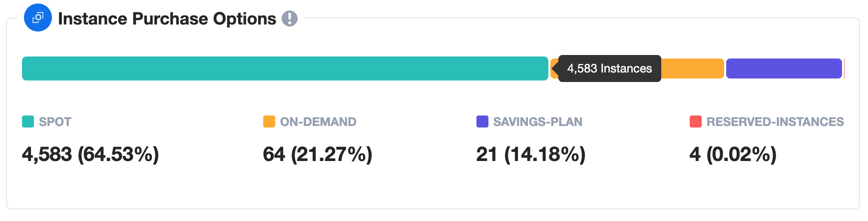The width and height of the screenshot is (868, 221).
Task: Click the SPOT legend label
Action: point(55,121)
